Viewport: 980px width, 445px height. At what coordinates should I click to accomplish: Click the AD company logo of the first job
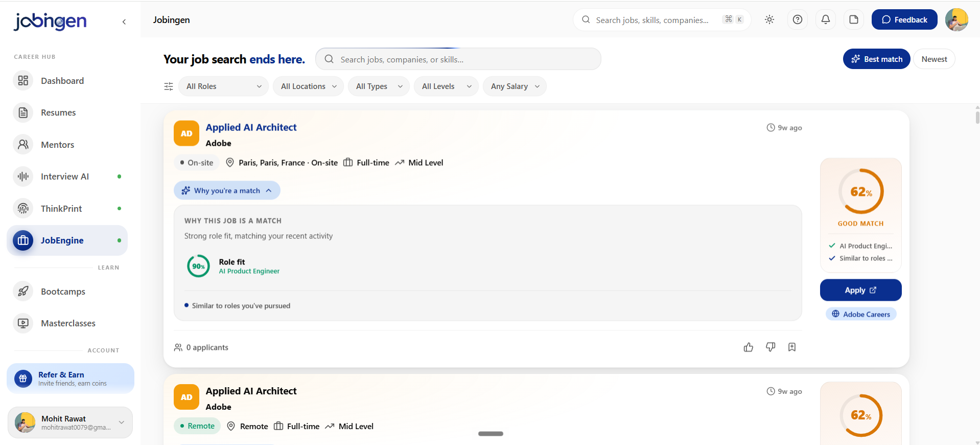point(186,133)
